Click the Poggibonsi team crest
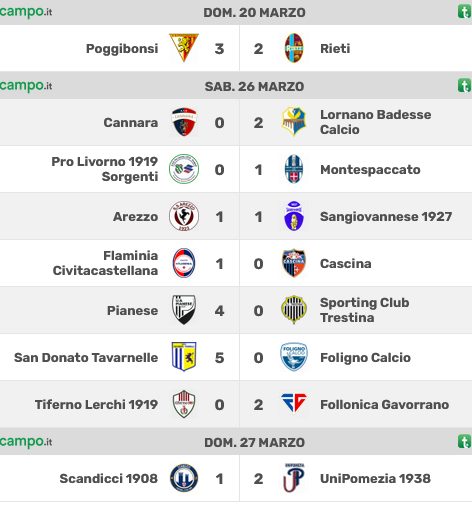 click(x=184, y=48)
